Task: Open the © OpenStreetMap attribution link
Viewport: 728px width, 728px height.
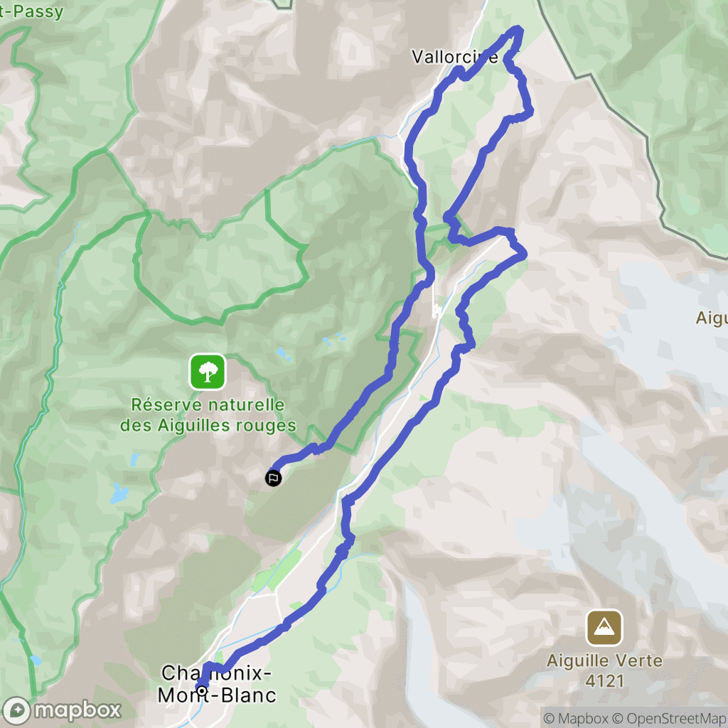Action: [669, 718]
